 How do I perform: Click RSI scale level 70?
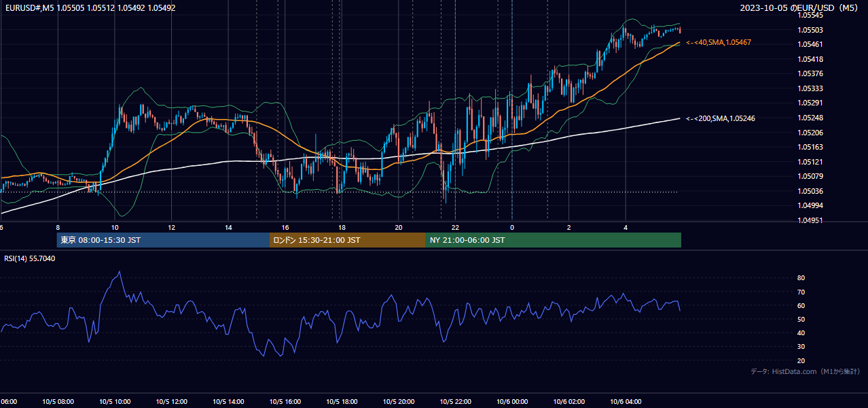[x=801, y=292]
